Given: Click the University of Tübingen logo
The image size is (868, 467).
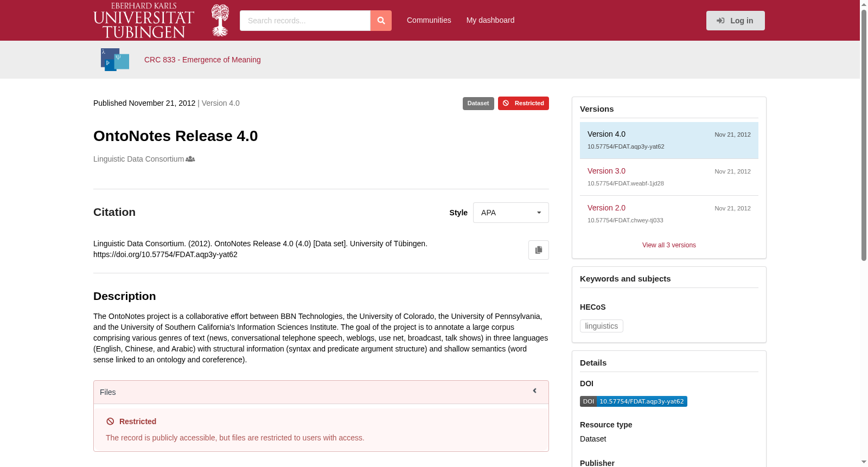Looking at the screenshot, I should [x=161, y=20].
